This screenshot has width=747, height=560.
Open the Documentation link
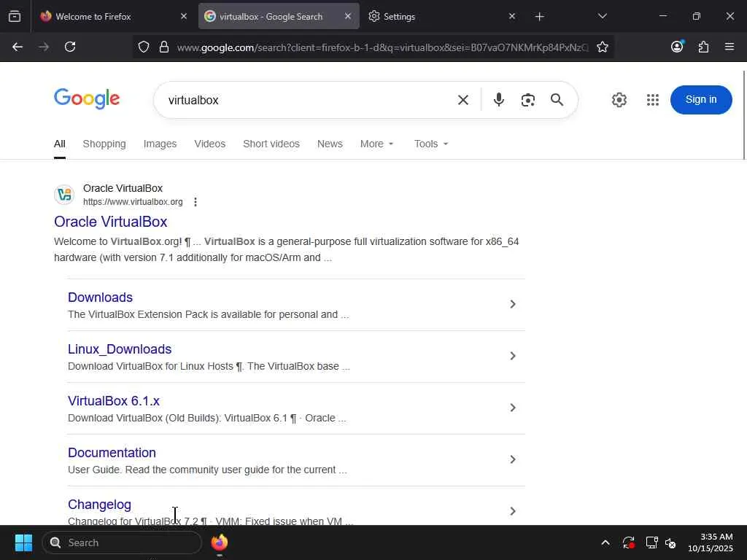pos(112,452)
